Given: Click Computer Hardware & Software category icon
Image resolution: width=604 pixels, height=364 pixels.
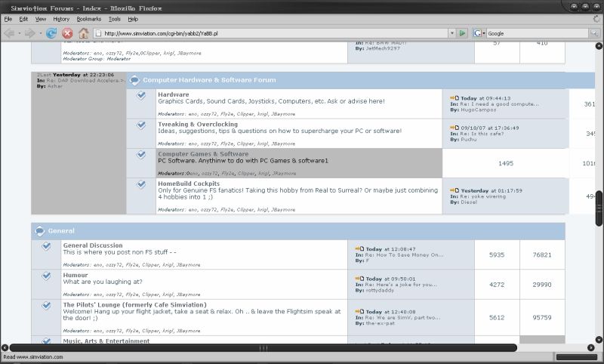Looking at the screenshot, I should pos(134,80).
